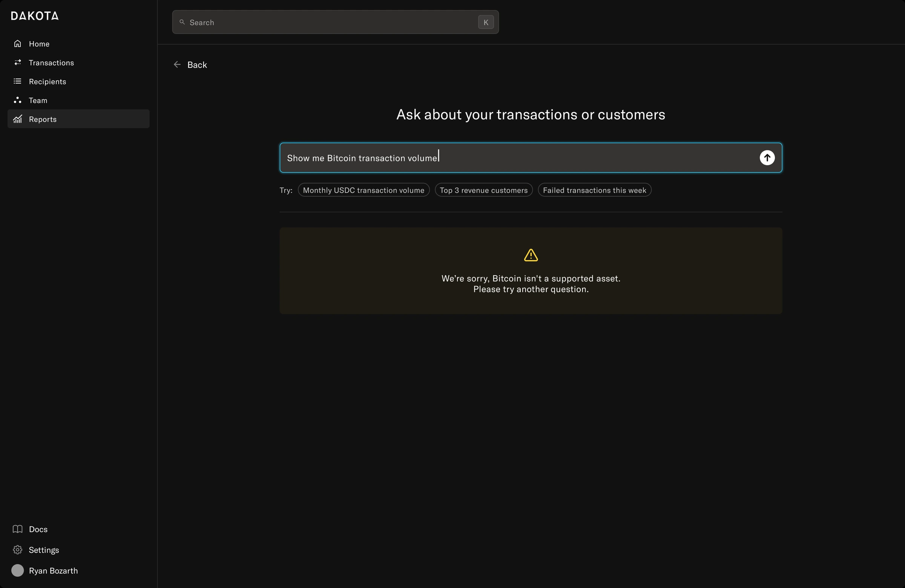
Task: Click the Dakota logo
Action: click(35, 15)
